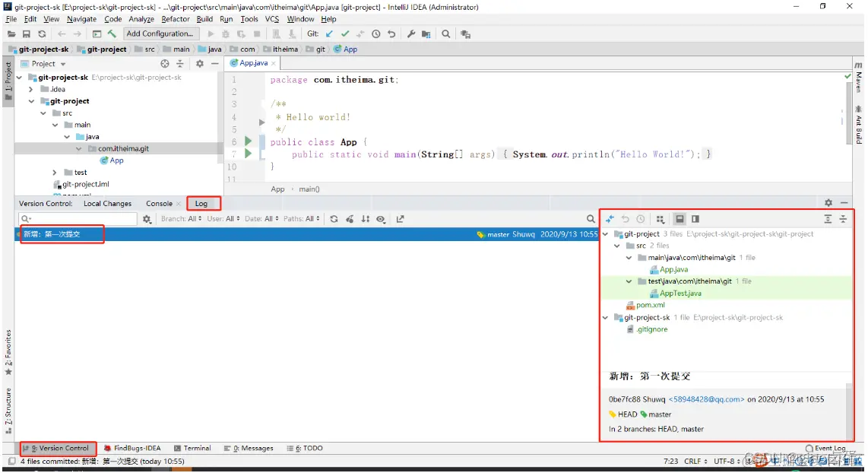Click the IntelliSort icon in Log toolbar

[x=366, y=219]
